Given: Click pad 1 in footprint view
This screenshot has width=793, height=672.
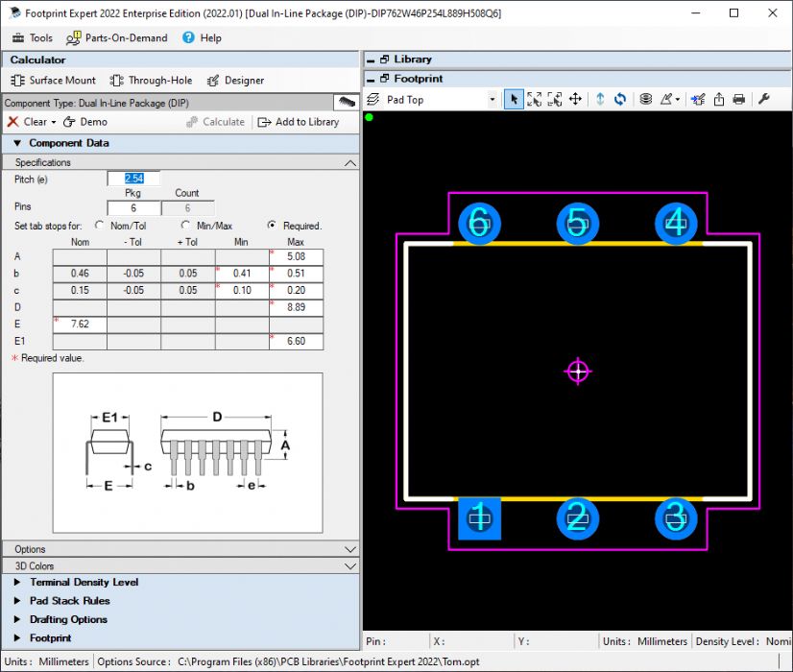Looking at the screenshot, I should click(479, 518).
